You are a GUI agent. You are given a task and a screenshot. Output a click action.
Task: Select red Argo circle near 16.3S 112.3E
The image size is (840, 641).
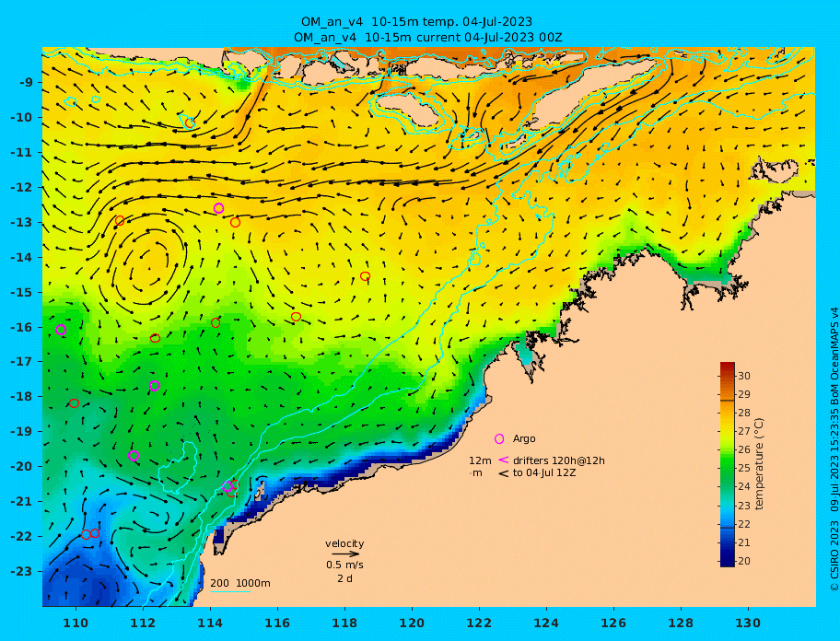coord(155,338)
